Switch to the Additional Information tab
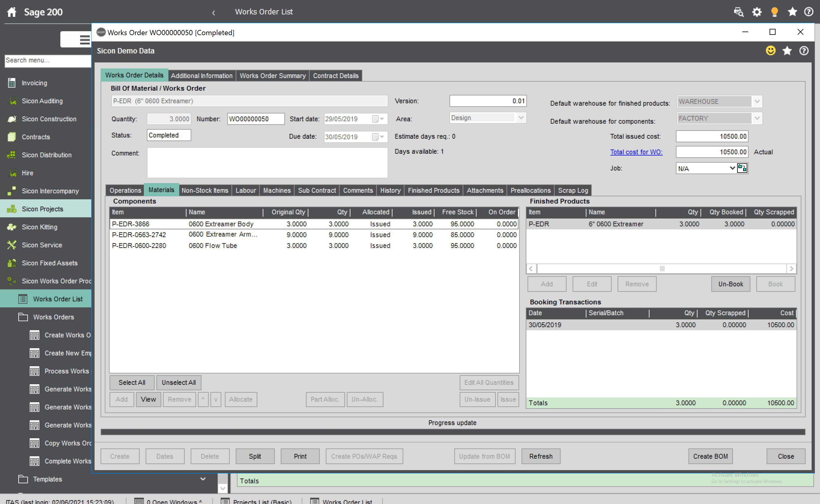The height and width of the screenshot is (504, 820). (x=202, y=76)
